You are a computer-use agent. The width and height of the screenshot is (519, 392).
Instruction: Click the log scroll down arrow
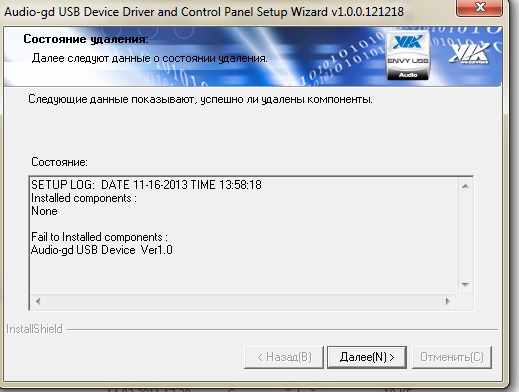tap(465, 285)
